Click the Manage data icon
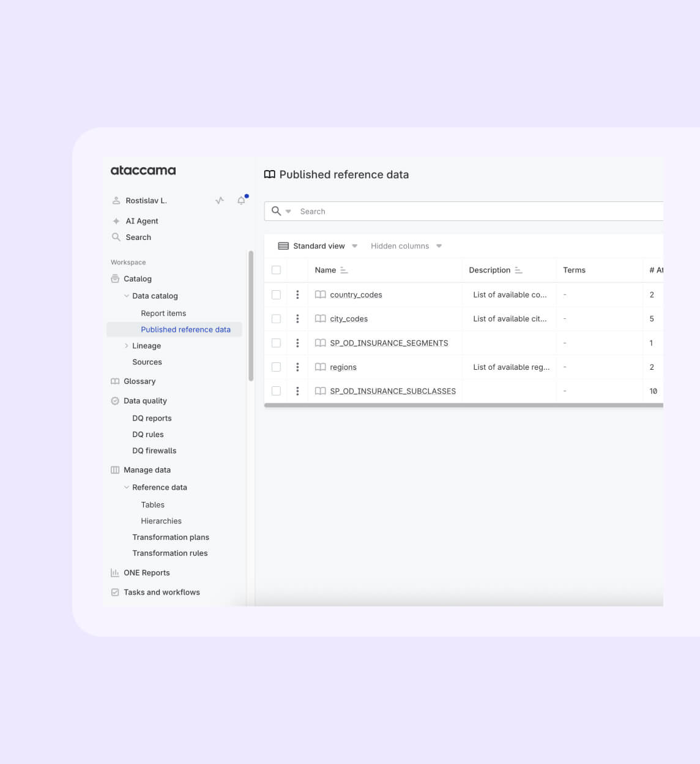The height and width of the screenshot is (764, 700). [115, 470]
